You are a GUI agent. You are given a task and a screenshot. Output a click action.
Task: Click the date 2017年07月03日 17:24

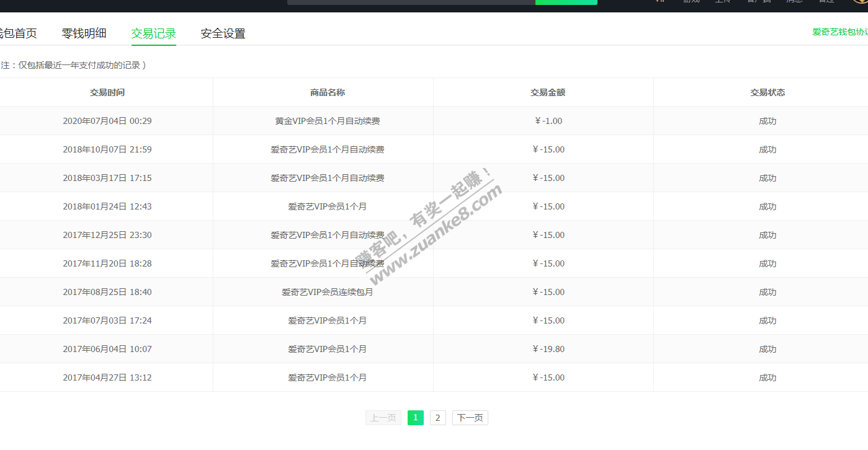[107, 320]
